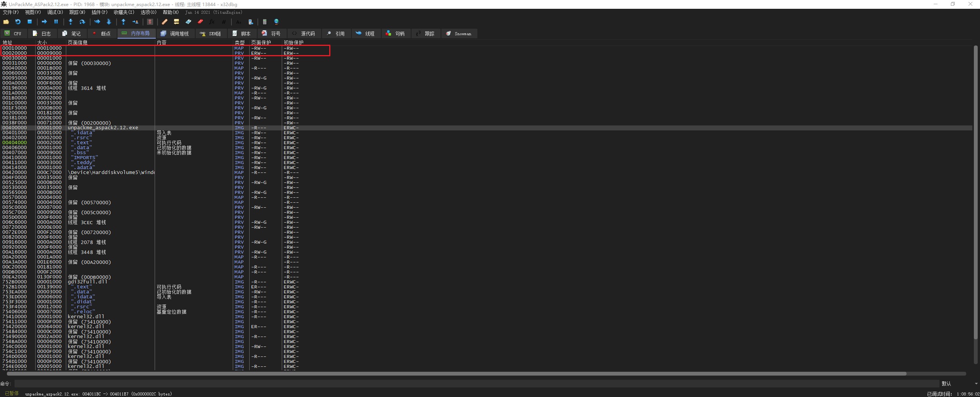Select the row at address 00404000
This screenshot has height=397, width=980.
point(487,143)
